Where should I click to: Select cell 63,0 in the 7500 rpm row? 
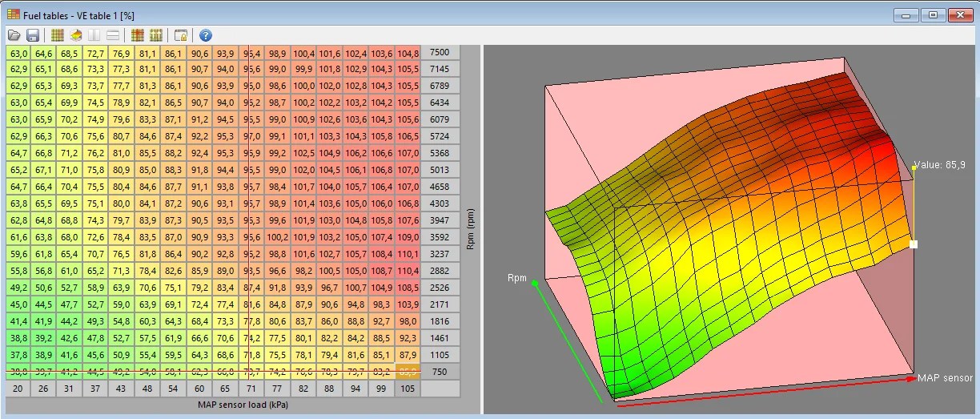(x=18, y=54)
